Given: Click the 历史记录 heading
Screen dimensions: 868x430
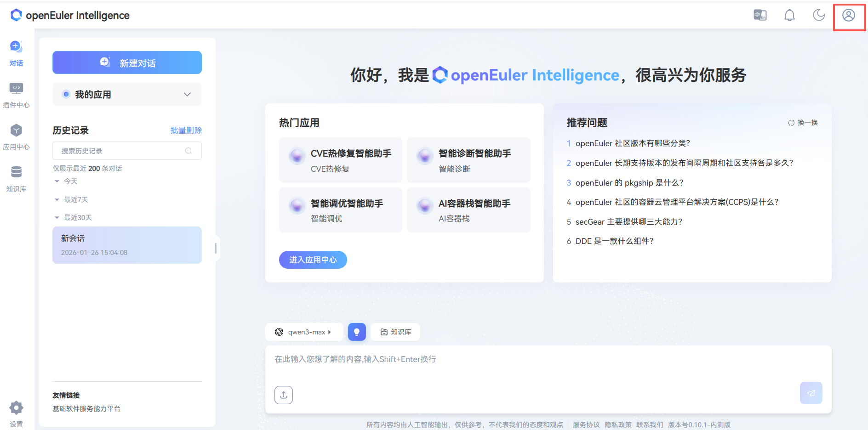Looking at the screenshot, I should click(x=70, y=130).
